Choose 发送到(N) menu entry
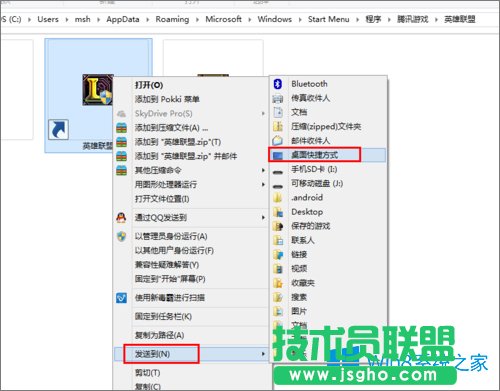Viewport: 500px width, 391px height. tap(191, 354)
